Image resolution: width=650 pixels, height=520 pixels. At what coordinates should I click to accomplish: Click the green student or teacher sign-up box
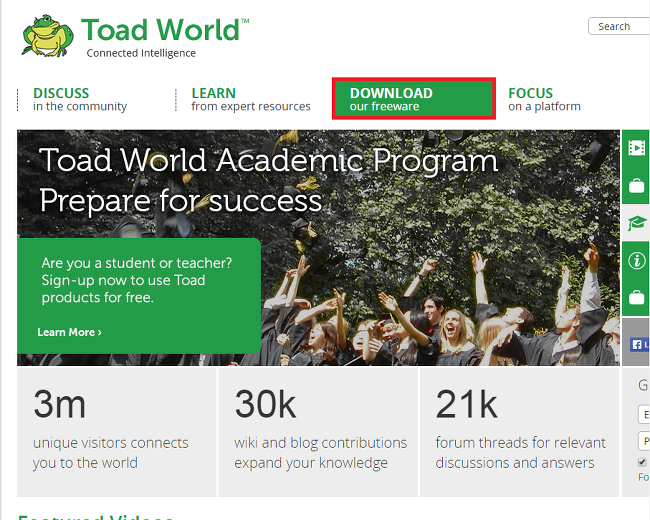click(x=139, y=296)
